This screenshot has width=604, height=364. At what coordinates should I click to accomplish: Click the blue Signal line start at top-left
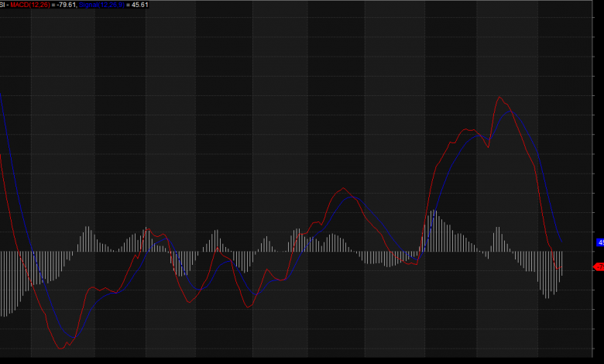pos(1,91)
